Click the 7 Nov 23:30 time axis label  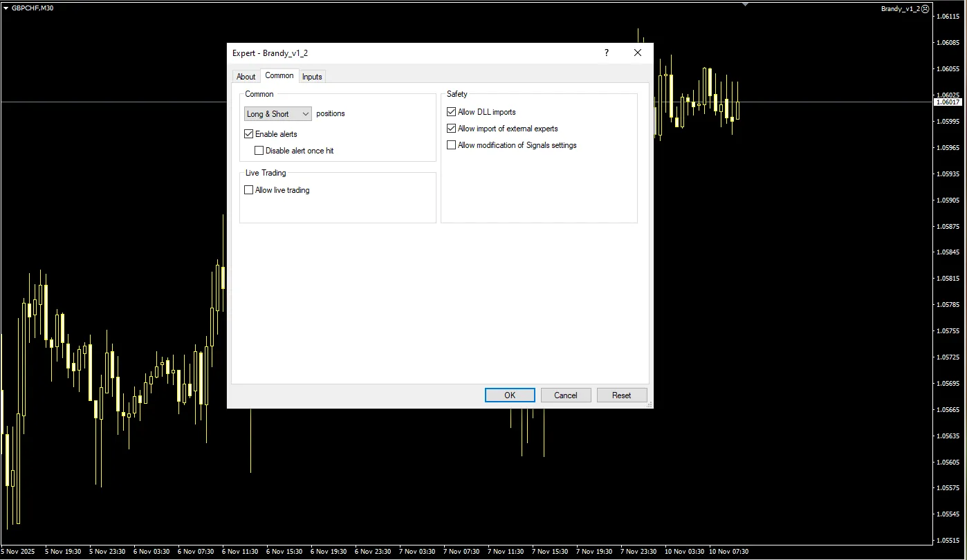[x=638, y=552]
